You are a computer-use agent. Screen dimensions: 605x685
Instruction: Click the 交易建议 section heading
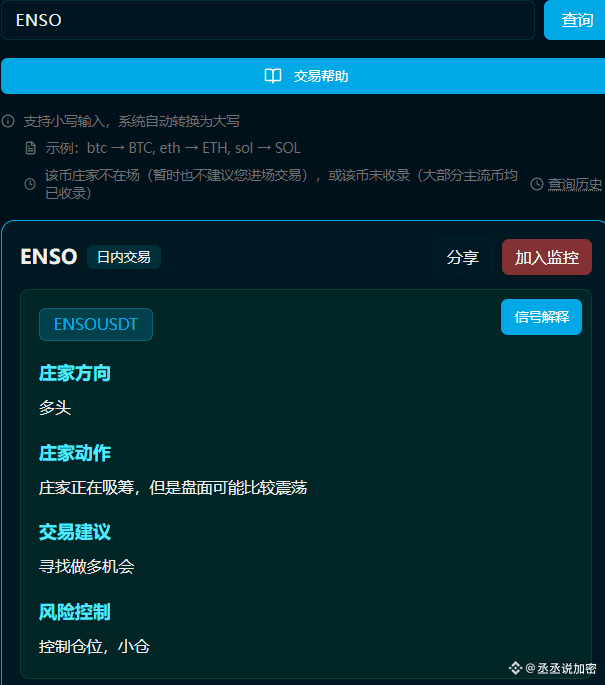[75, 532]
